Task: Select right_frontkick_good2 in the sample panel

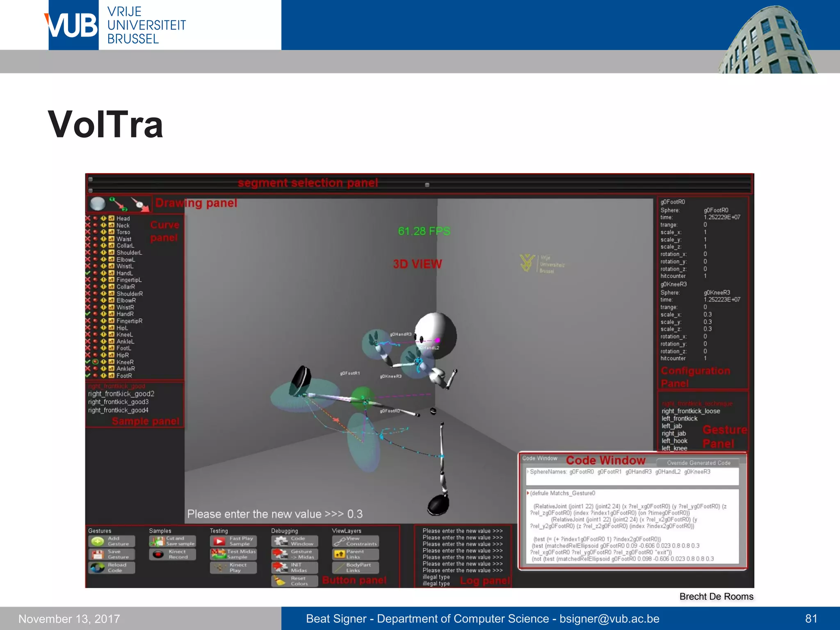Action: 121,394
